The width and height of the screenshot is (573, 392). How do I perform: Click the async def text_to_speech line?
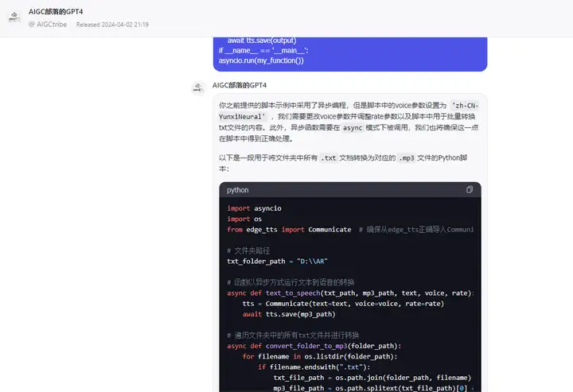tap(350, 293)
